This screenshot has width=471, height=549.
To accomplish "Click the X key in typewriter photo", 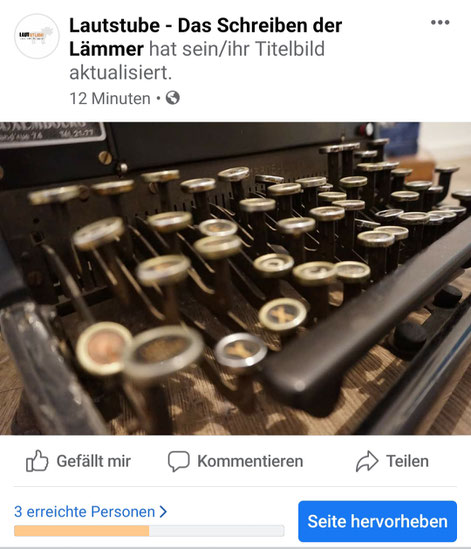I will click(x=283, y=315).
